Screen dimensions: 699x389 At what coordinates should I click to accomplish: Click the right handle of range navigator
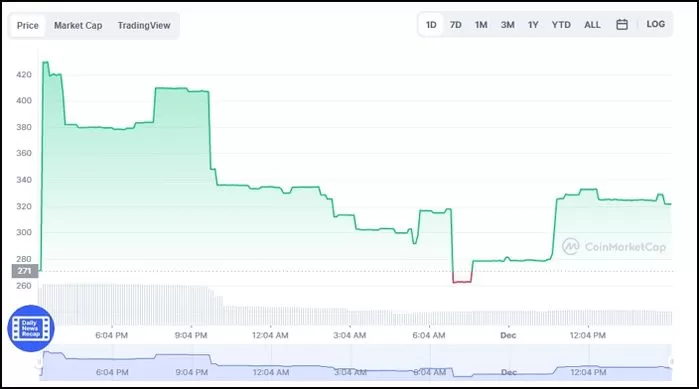pos(672,362)
